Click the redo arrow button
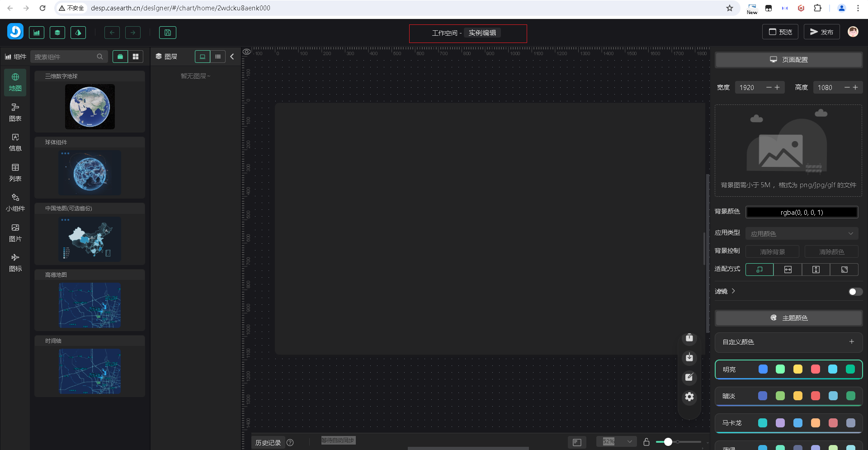Image resolution: width=868 pixels, height=450 pixels. [x=133, y=33]
